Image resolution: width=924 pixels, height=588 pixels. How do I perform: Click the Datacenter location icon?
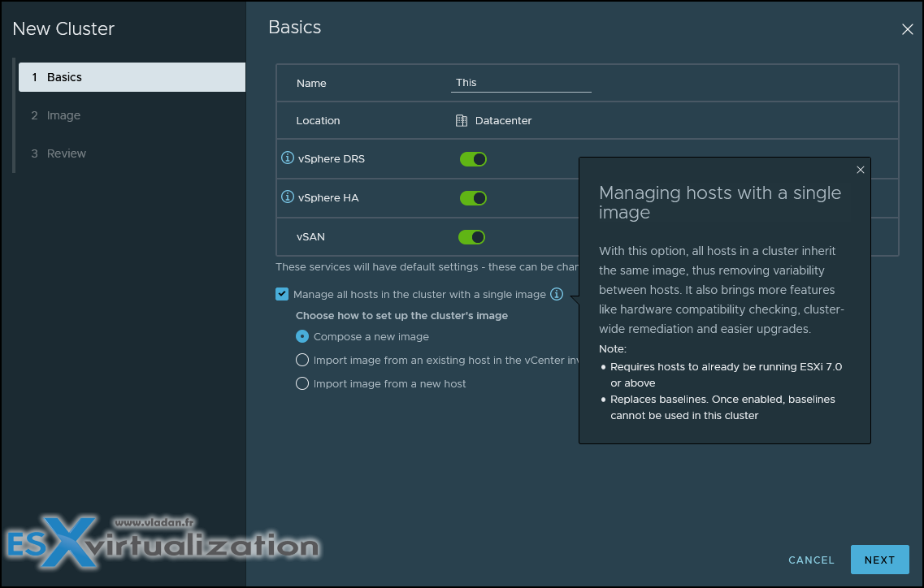coord(462,121)
